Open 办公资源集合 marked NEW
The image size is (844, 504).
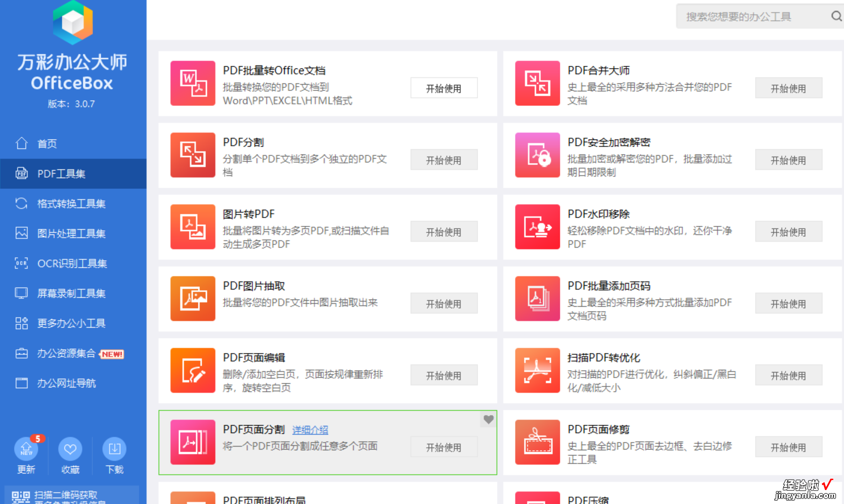click(73, 353)
